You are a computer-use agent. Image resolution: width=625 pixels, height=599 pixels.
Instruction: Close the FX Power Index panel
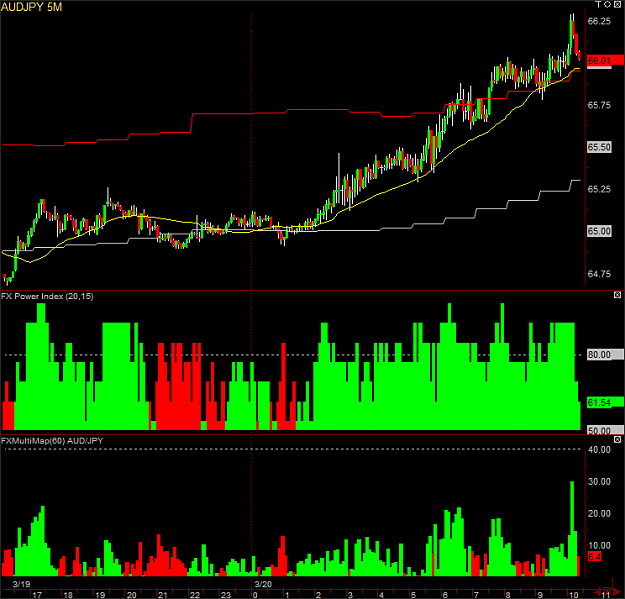coord(617,295)
